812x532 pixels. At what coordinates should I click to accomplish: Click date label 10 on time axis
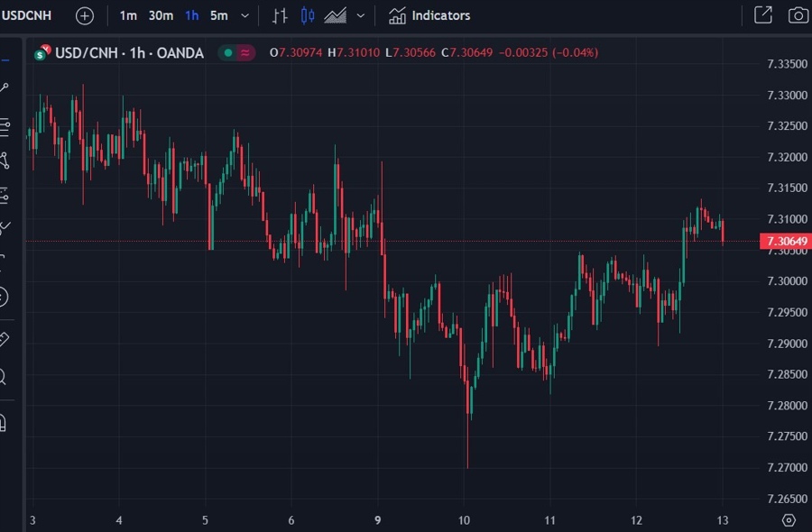(464, 520)
